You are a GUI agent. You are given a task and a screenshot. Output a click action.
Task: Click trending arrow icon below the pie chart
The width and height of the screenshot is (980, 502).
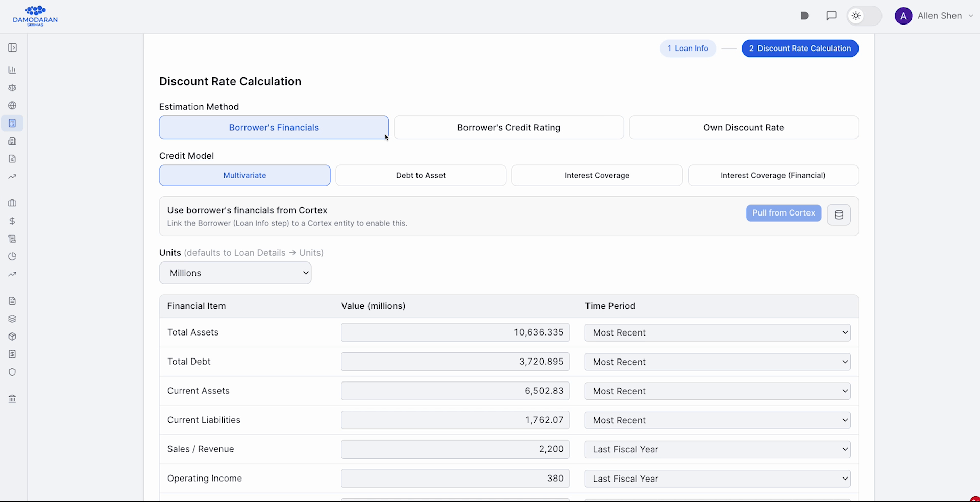(12, 274)
